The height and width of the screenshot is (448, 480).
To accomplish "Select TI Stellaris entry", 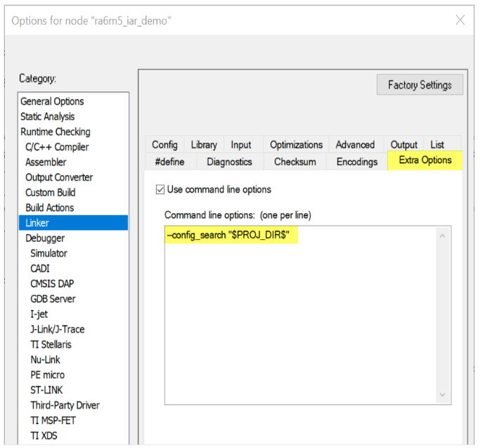I will [x=51, y=345].
